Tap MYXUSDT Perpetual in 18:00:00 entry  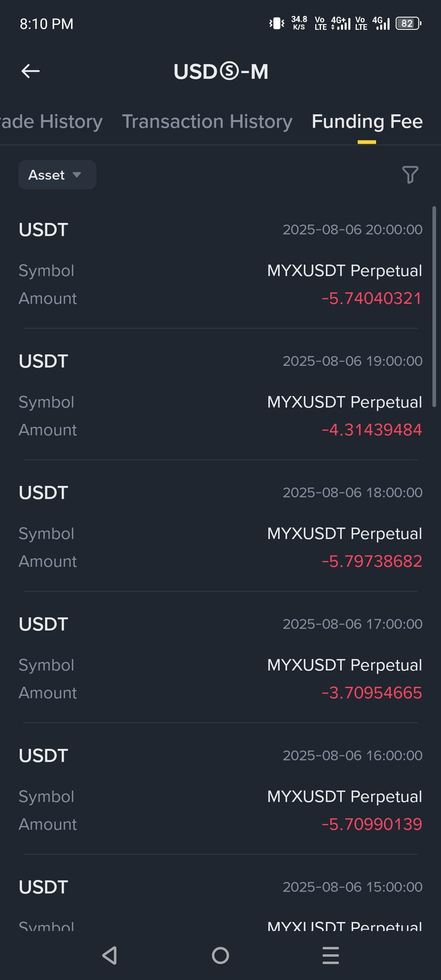point(345,533)
